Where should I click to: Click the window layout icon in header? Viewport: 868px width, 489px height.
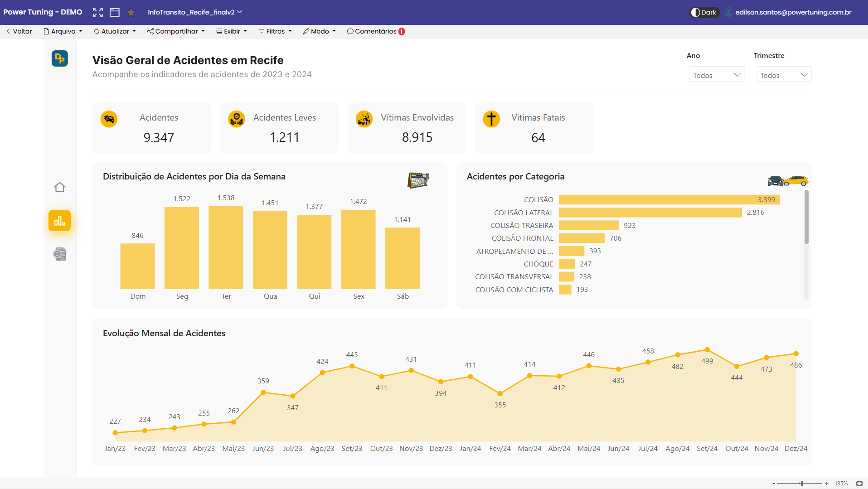pos(115,12)
